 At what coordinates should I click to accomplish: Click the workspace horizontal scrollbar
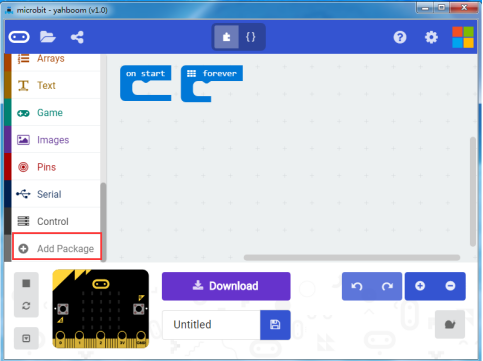(352, 257)
